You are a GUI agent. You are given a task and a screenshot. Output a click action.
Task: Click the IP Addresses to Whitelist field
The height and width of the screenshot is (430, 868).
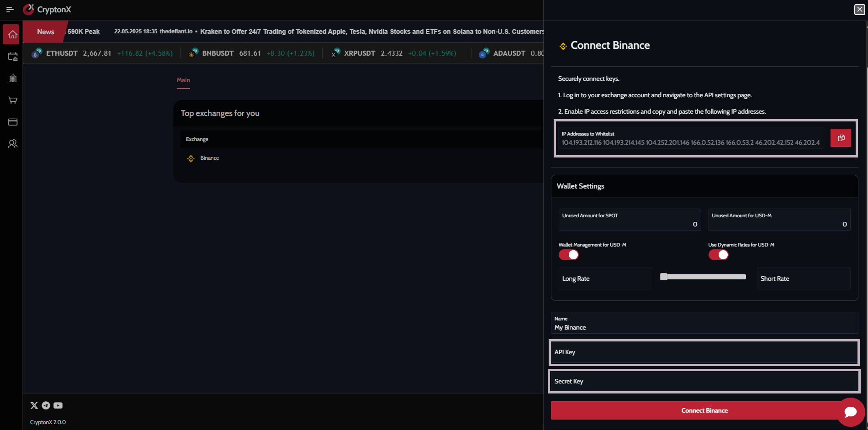coord(691,138)
